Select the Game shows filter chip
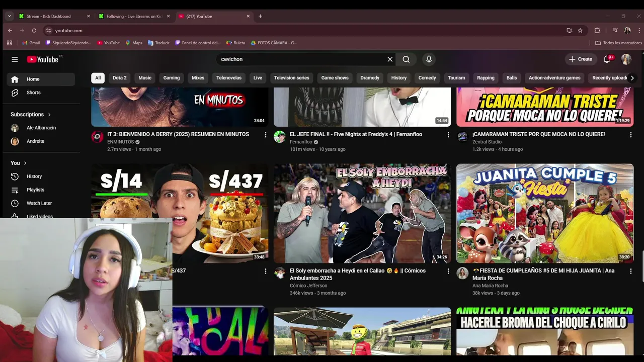644x362 pixels. coord(335,78)
